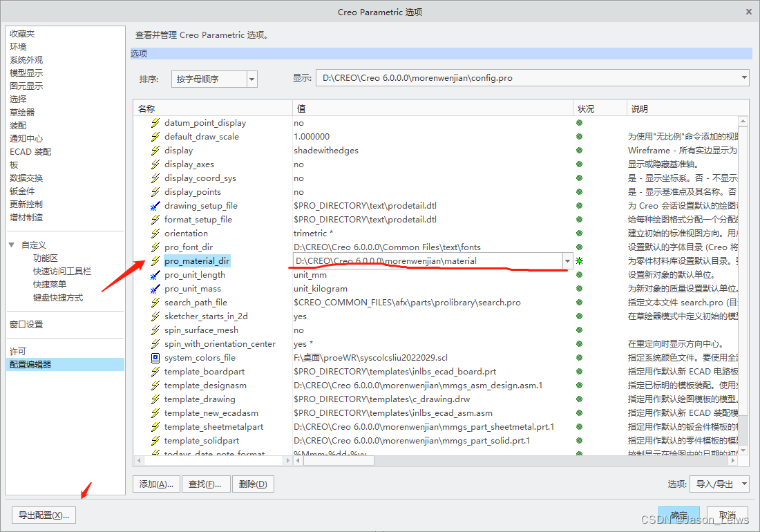Click the lightning icon beside pro_material_dir

coord(155,260)
